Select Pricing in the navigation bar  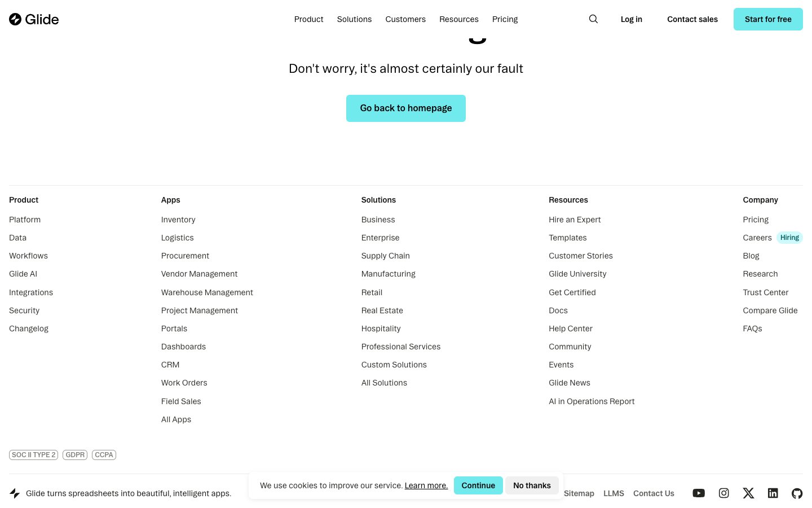point(505,19)
